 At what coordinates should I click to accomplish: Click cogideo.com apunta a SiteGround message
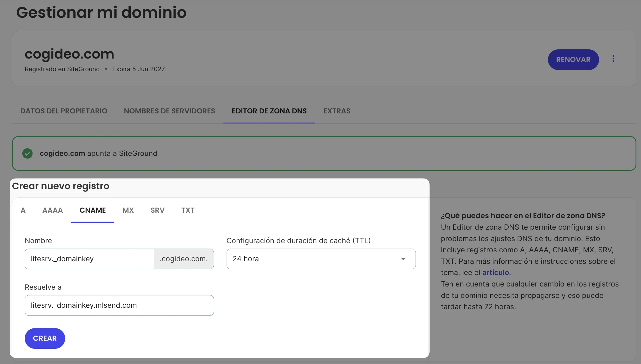(99, 153)
